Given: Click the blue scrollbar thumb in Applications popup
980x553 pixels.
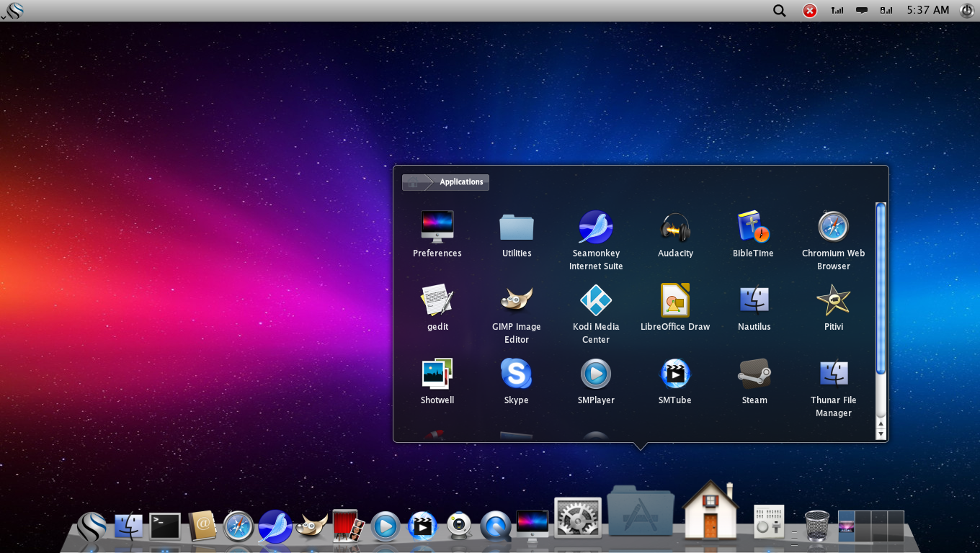Looking at the screenshot, I should pyautogui.click(x=881, y=288).
